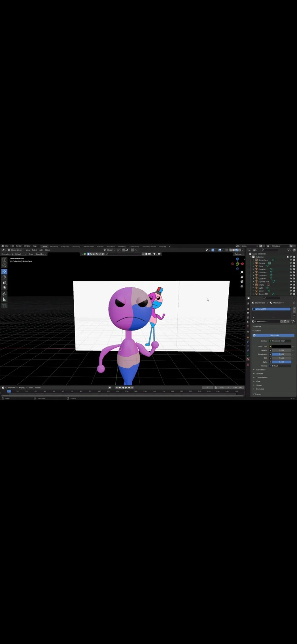This screenshot has height=644, width=297.
Task: Toggle camera view gizmo icon
Action: 242,281
